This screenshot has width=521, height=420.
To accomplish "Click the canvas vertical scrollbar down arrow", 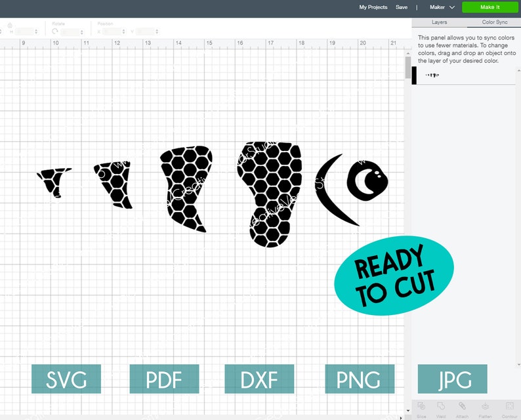I will (x=407, y=411).
